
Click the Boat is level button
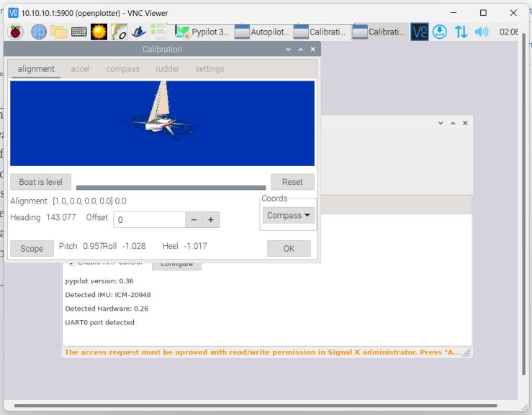(x=41, y=182)
